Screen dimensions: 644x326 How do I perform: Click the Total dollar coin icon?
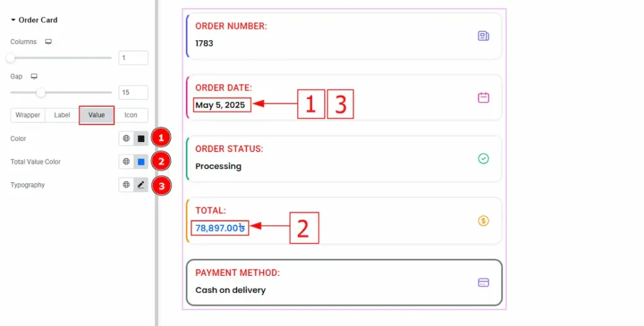click(x=483, y=220)
